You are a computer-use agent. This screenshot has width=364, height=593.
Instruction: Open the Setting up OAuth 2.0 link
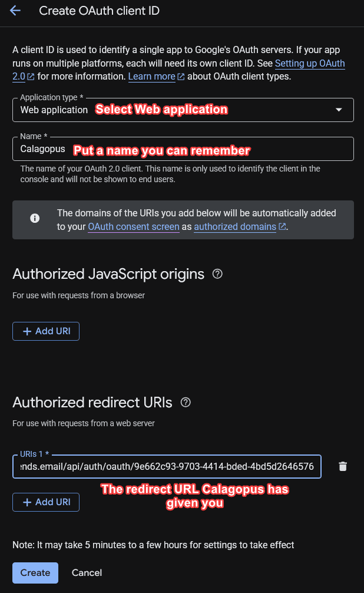click(309, 63)
